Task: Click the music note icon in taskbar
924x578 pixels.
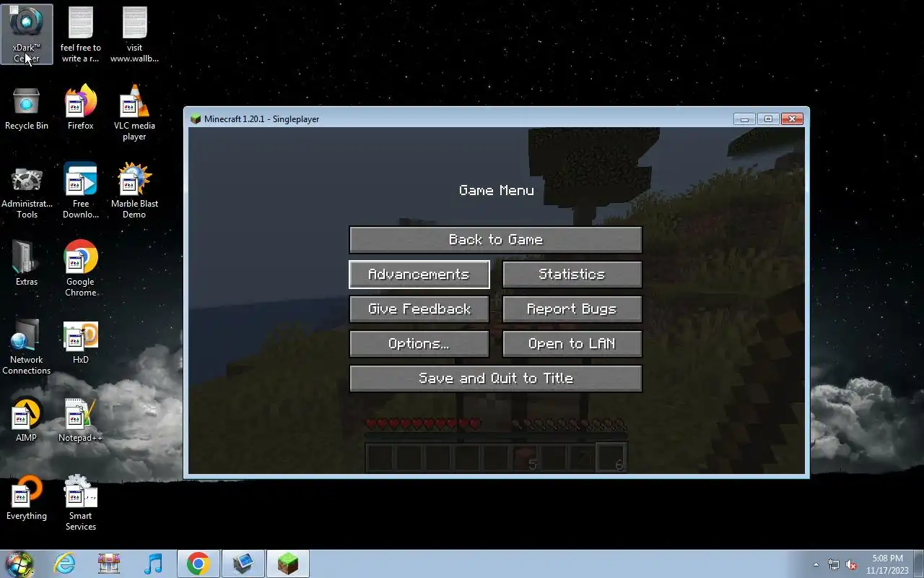Action: pyautogui.click(x=153, y=564)
